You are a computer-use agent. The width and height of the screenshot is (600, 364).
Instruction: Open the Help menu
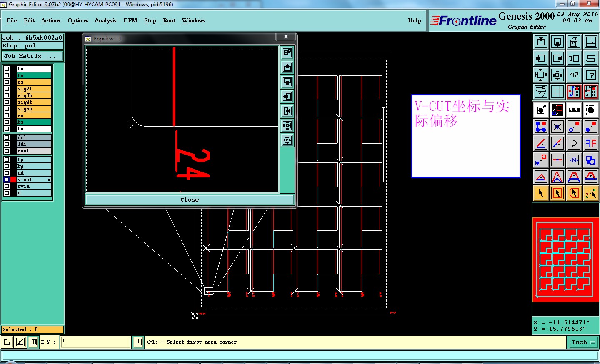(415, 20)
